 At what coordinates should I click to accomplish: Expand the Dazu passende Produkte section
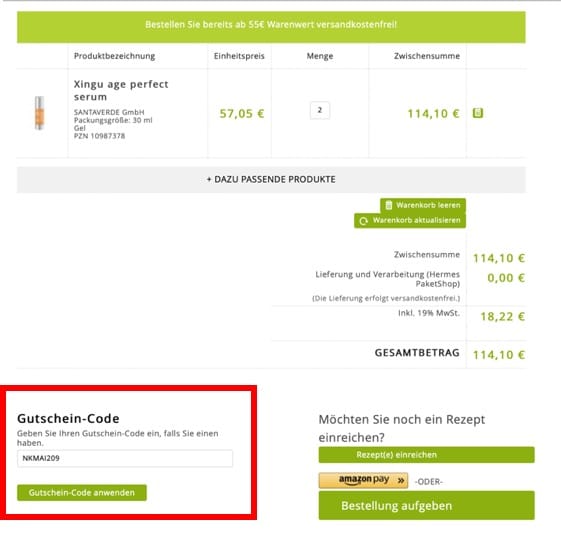click(271, 179)
